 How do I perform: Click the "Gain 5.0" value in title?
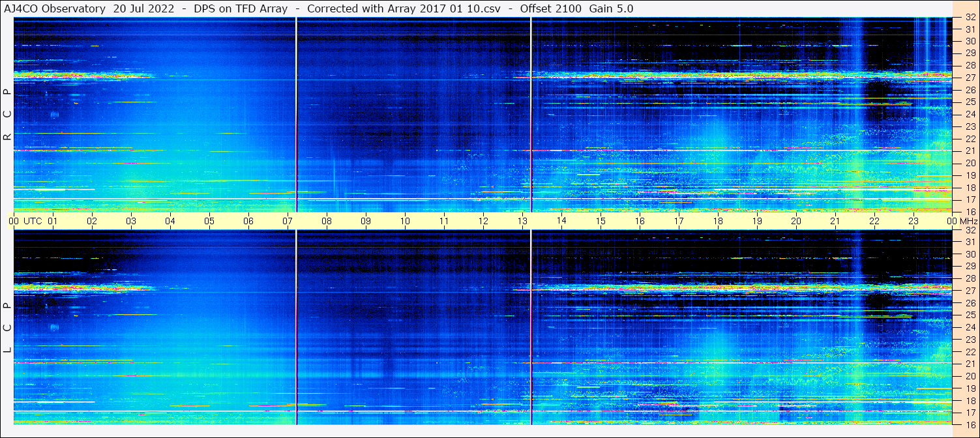point(611,8)
